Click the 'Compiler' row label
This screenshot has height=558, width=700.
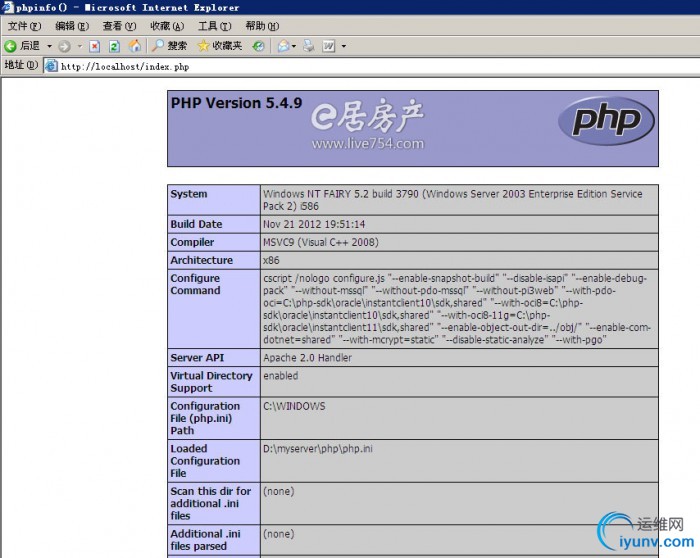click(192, 242)
